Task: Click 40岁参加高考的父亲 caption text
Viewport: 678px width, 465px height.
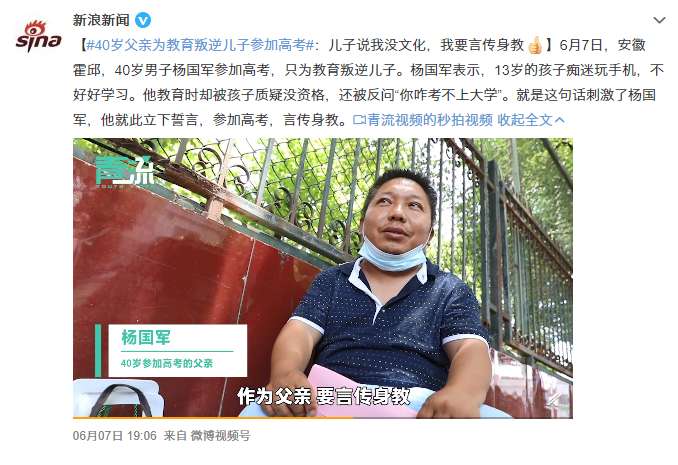Action: pyautogui.click(x=166, y=363)
